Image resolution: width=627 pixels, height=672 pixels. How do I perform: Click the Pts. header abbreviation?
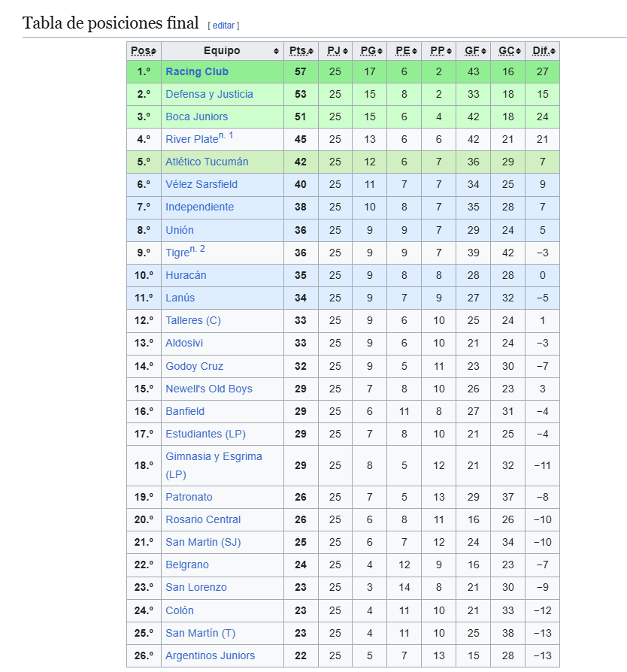tap(298, 50)
